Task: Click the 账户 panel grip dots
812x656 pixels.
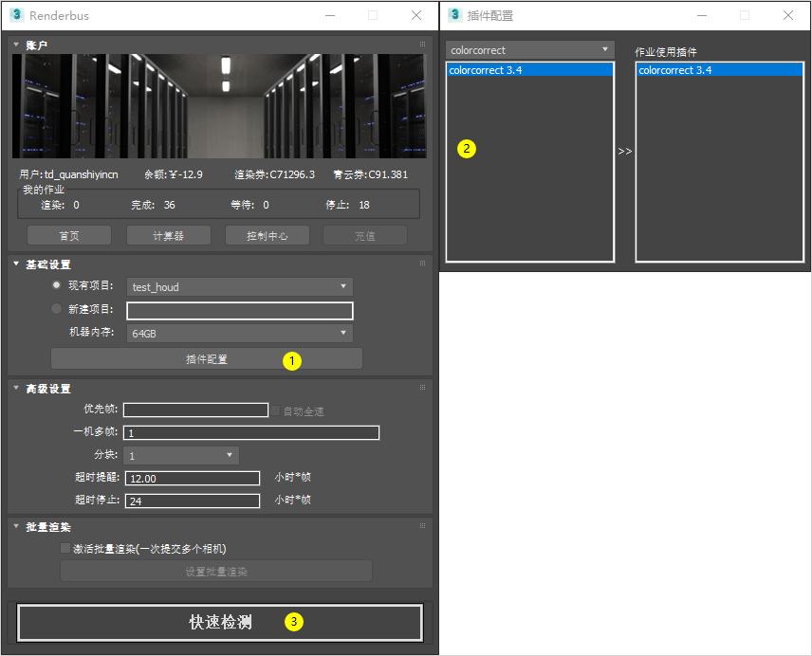Action: [422, 45]
